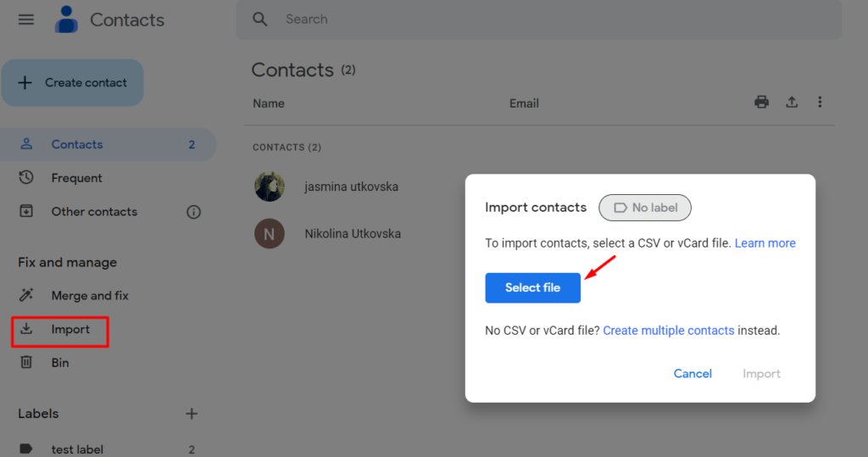Show info for Other contacts
Screen dimensions: 868x457
[x=193, y=212]
